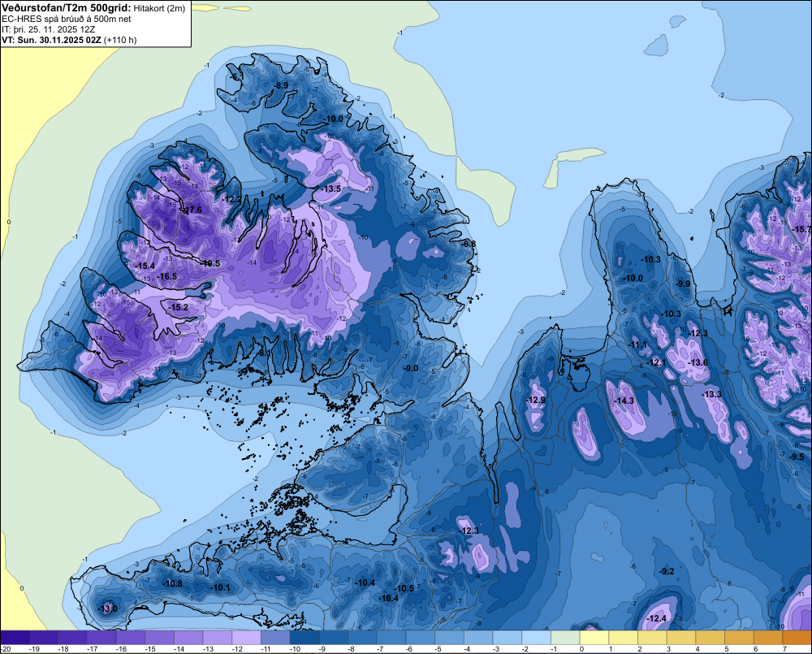Click the -12.4 temperature value

click(x=657, y=618)
